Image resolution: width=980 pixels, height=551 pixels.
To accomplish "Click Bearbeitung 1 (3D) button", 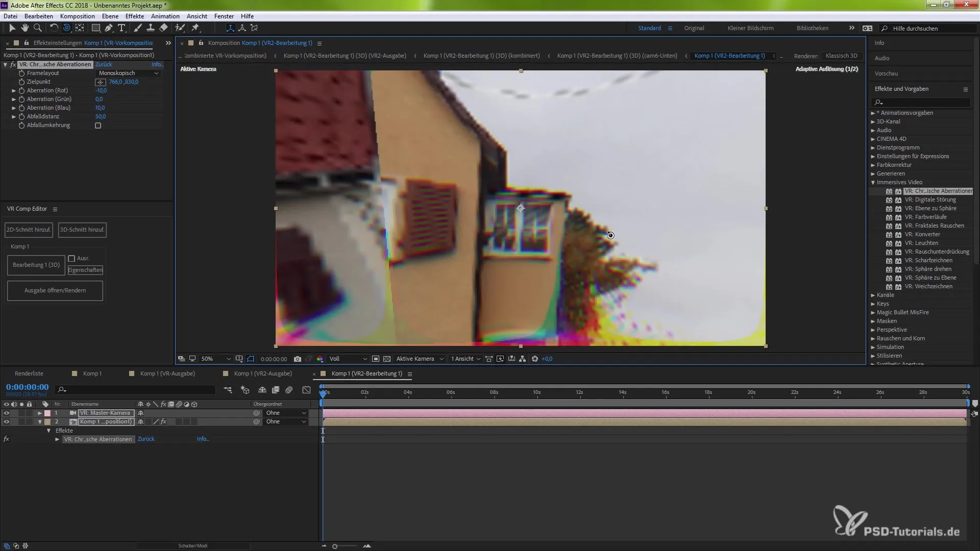I will (x=36, y=265).
